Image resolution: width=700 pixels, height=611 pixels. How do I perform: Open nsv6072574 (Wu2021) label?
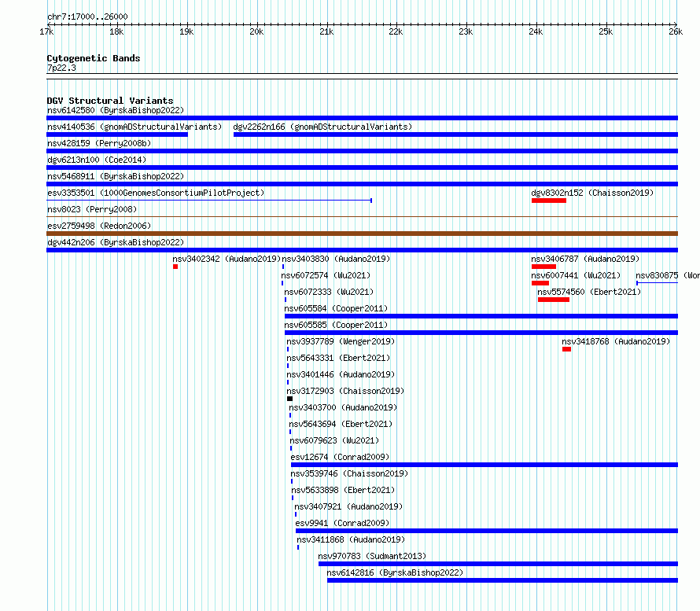(x=326, y=275)
